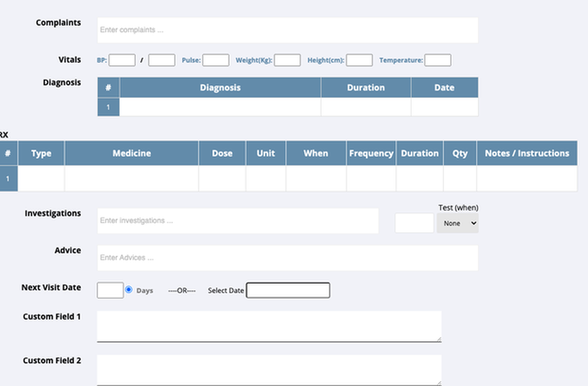This screenshot has height=386, width=588.
Task: Click the BP systolic input box
Action: [x=122, y=60]
